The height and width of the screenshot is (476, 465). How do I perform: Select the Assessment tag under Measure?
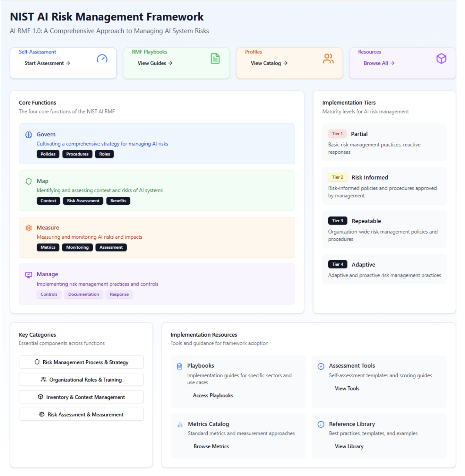[111, 247]
